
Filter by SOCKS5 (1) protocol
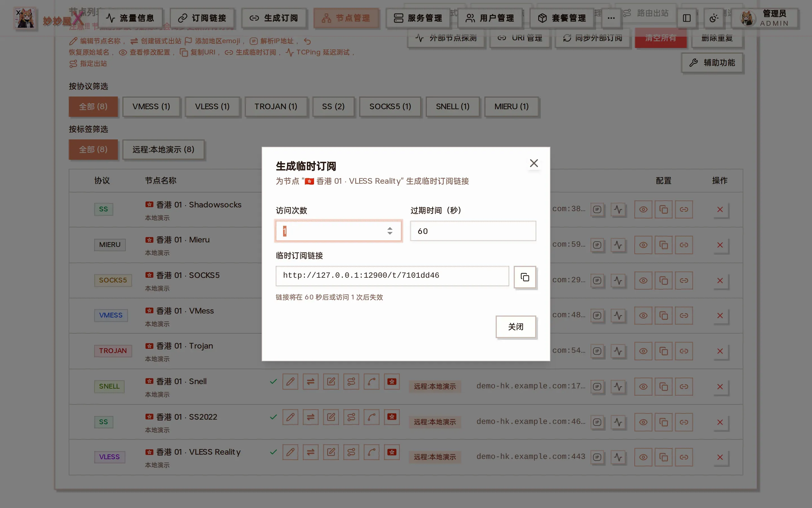[x=390, y=106]
